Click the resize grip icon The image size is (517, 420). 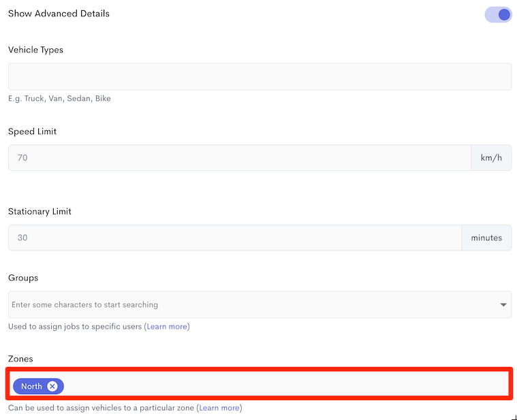click(x=514, y=417)
